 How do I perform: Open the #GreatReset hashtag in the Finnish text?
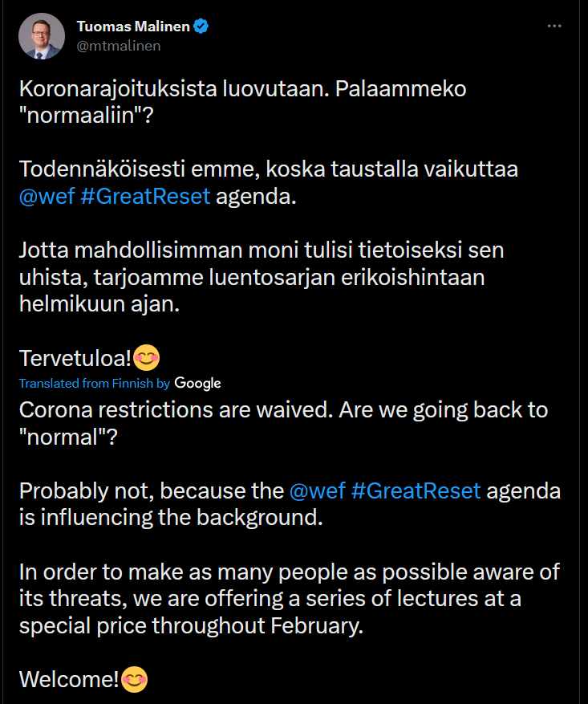click(x=145, y=196)
